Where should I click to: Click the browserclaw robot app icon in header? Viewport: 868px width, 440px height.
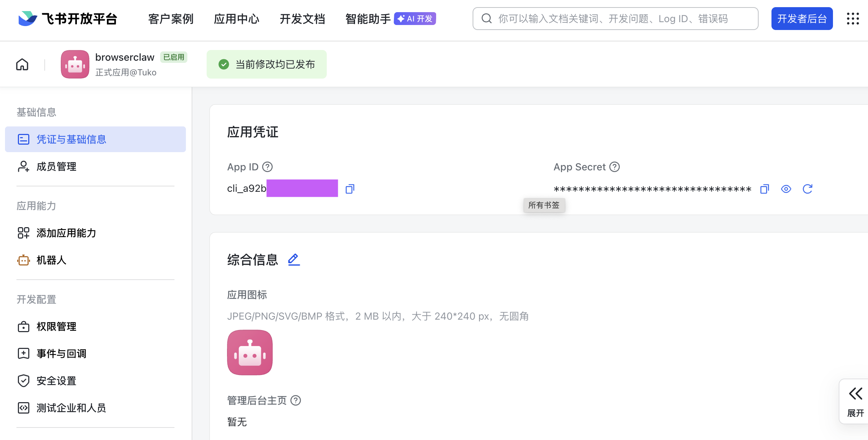click(x=75, y=64)
